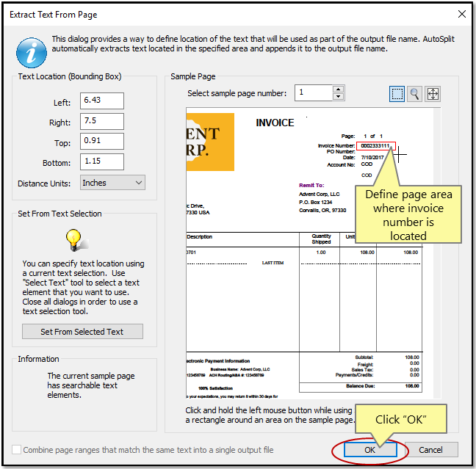The image size is (476, 469).
Task: Select the rectangle selection tool icon
Action: (x=397, y=94)
